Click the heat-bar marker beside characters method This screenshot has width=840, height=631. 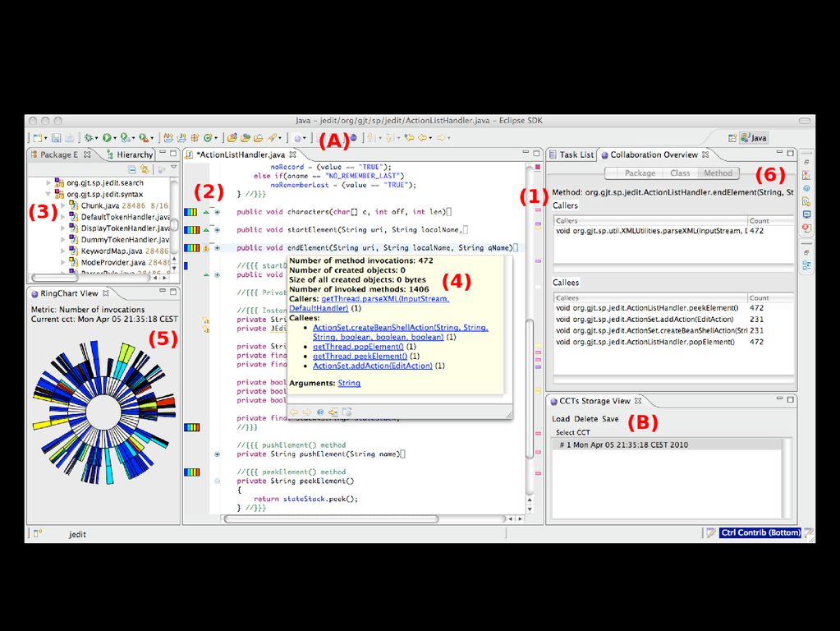(190, 212)
